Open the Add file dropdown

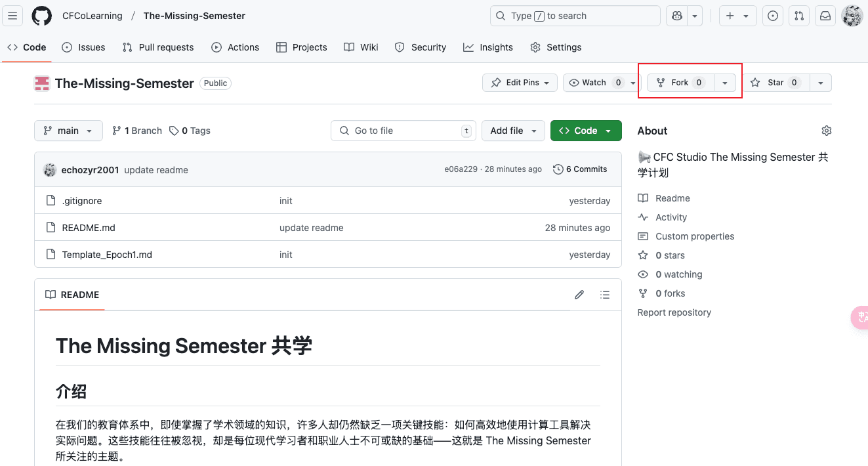[x=513, y=131]
